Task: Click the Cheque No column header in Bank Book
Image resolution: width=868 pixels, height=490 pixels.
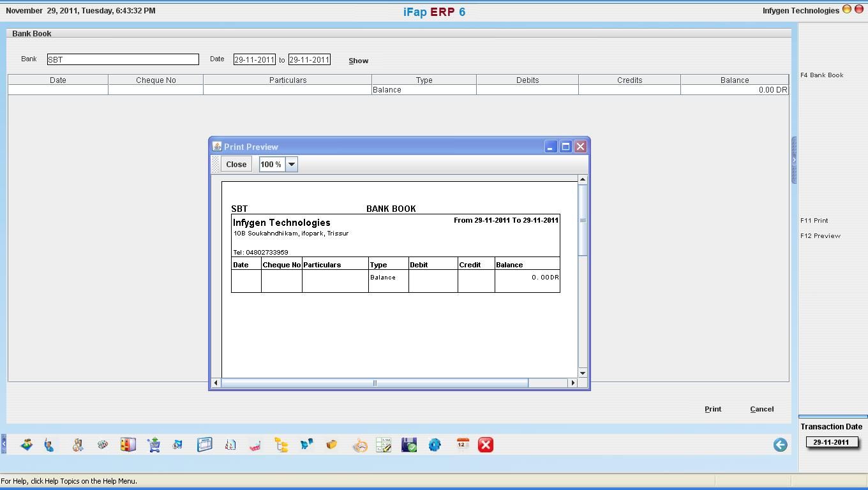Action: point(156,80)
